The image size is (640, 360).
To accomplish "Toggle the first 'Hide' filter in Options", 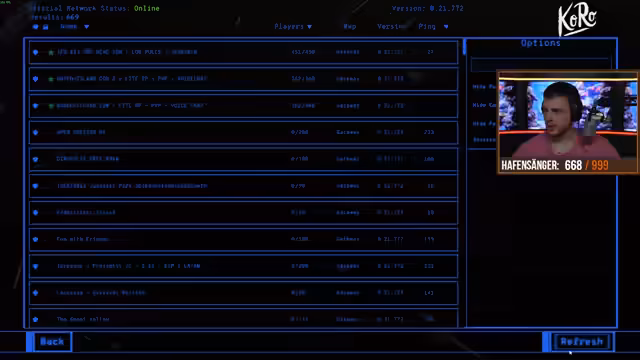I will coord(484,87).
